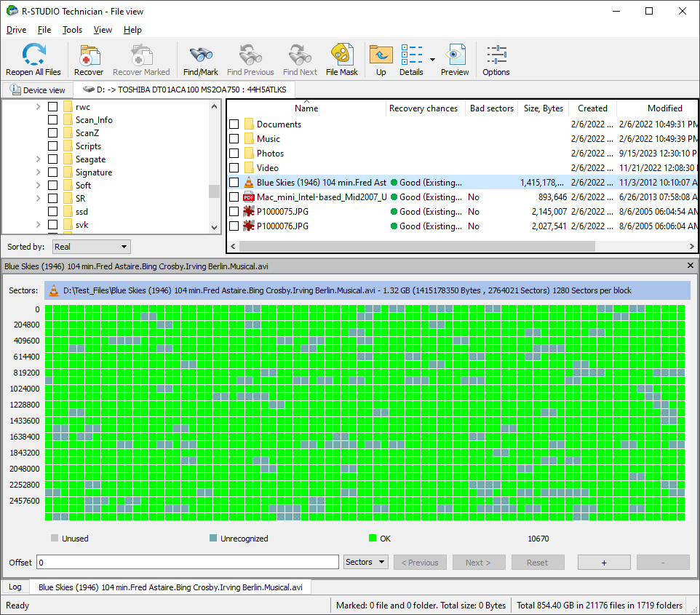Open the Sectors unit dropdown
Image resolution: width=700 pixels, height=615 pixels.
coord(365,562)
